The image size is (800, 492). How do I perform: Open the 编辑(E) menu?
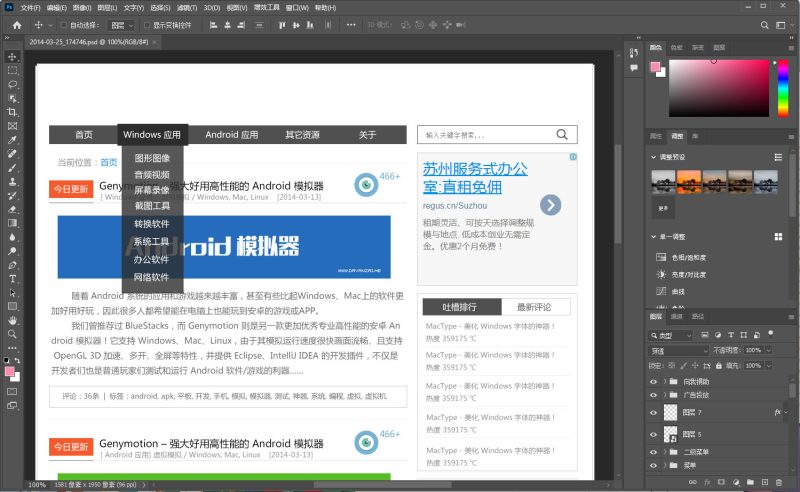coord(56,8)
